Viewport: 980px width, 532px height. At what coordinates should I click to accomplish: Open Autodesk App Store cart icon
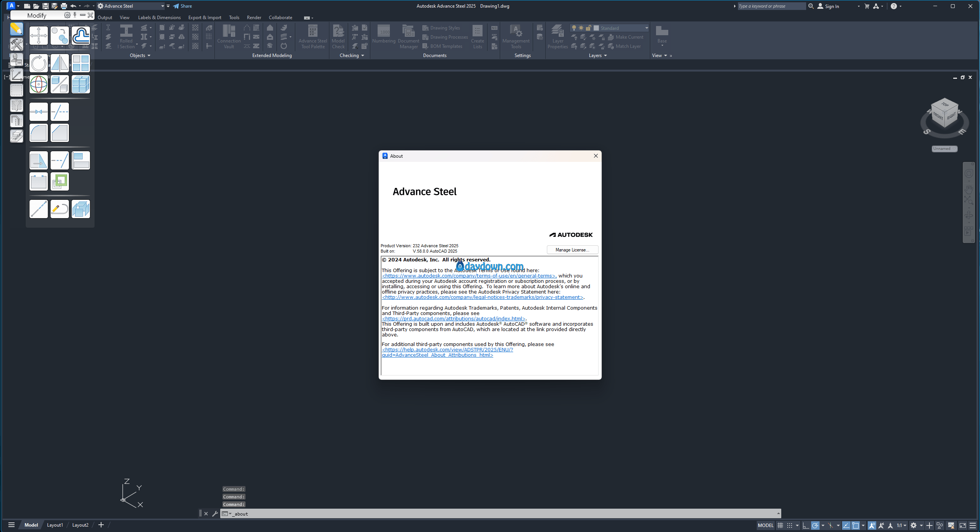pyautogui.click(x=867, y=6)
